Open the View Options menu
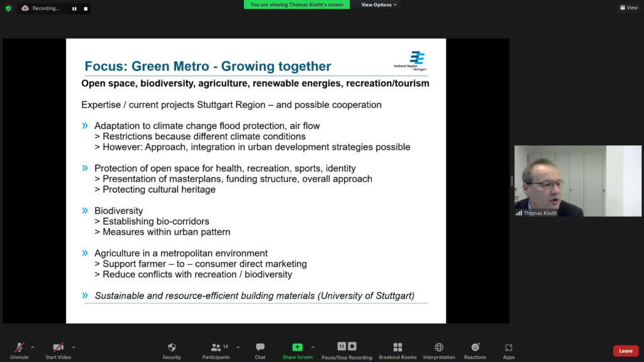644x362 pixels. tap(379, 4)
